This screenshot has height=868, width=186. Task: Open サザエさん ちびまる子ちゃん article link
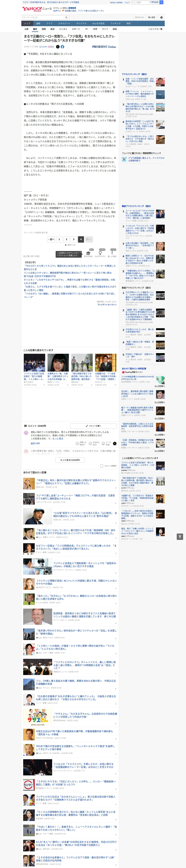[85, 715]
